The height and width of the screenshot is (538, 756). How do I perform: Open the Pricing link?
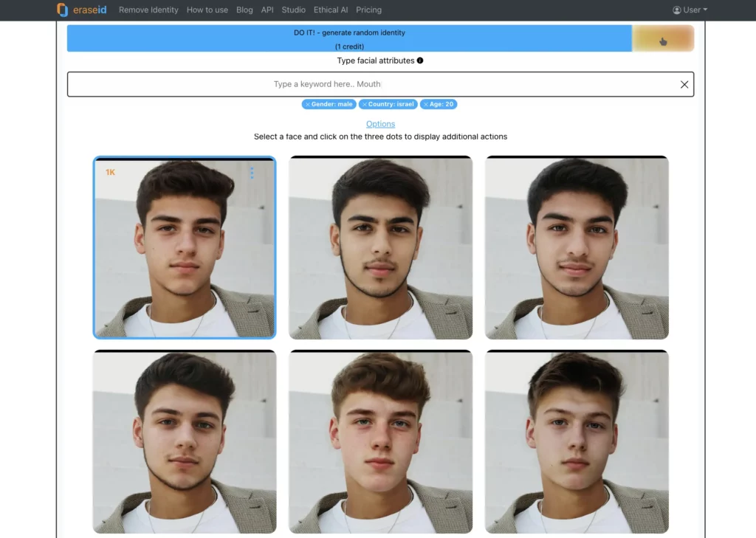pos(368,10)
